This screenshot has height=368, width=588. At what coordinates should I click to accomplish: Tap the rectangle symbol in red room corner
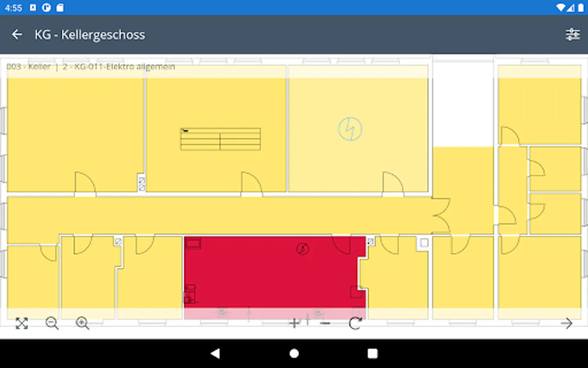[193, 244]
